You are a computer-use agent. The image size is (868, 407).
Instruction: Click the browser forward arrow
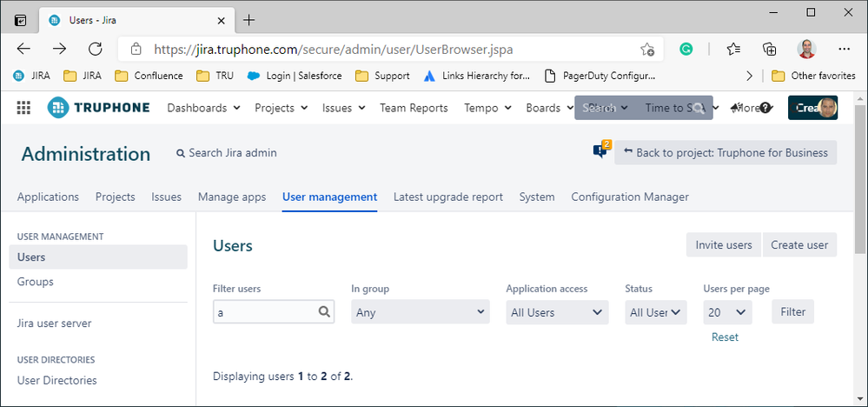pyautogui.click(x=59, y=50)
